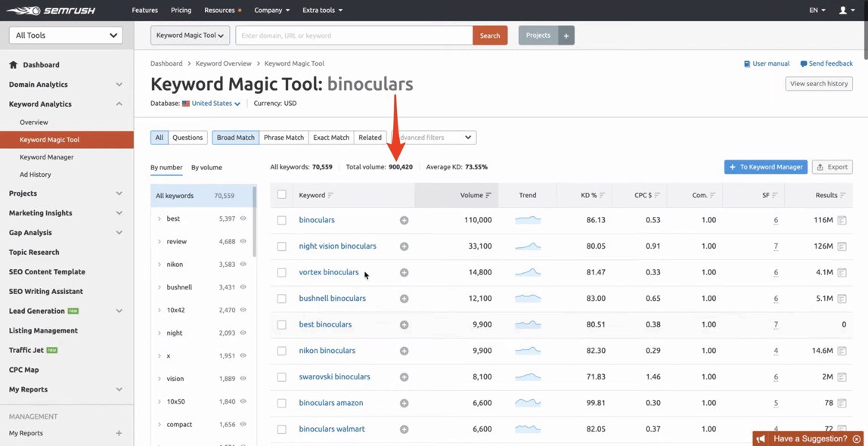Open the United States database dropdown
Viewport: 868px width, 446px height.
pyautogui.click(x=215, y=104)
